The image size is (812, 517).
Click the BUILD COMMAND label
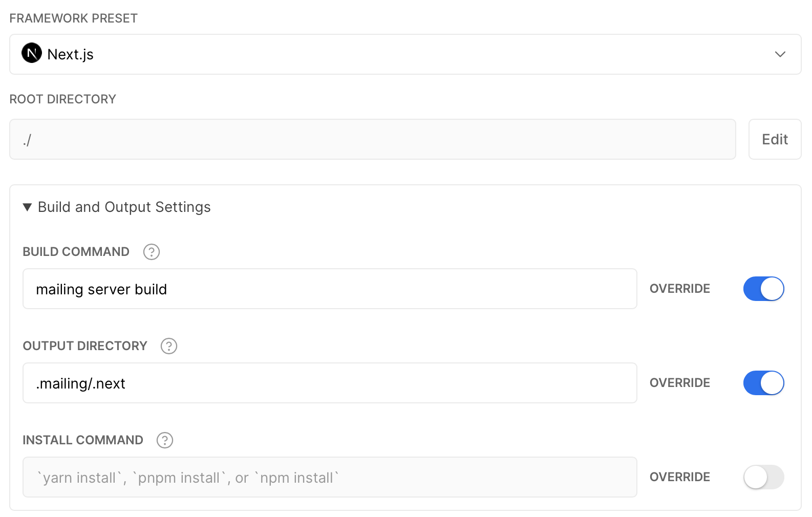(76, 252)
